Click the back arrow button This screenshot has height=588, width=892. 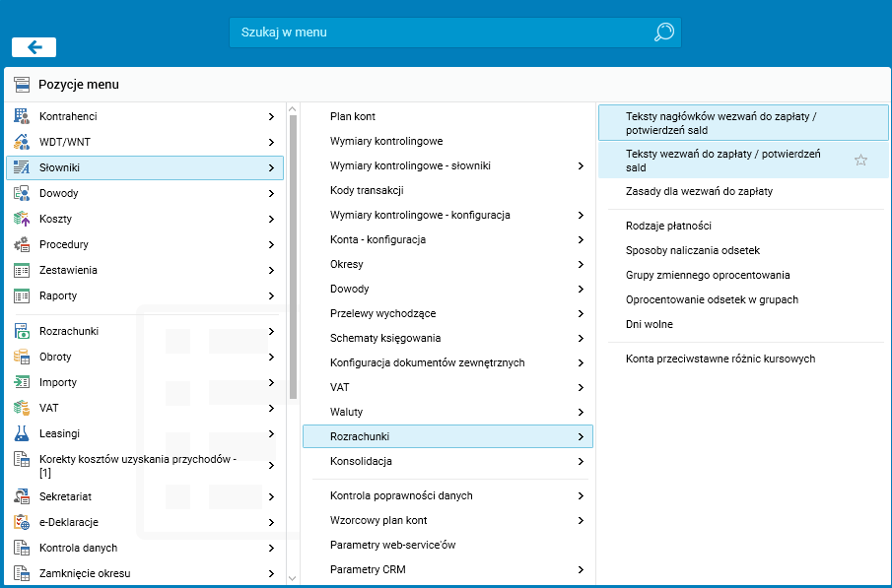(34, 47)
